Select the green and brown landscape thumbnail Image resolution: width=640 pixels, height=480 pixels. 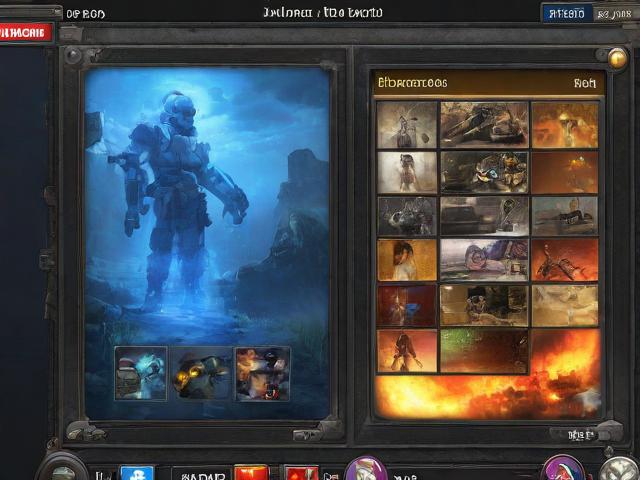tap(484, 351)
